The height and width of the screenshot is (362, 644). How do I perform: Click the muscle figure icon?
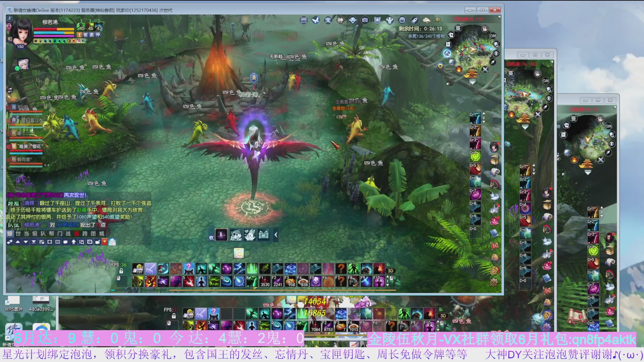pos(389,20)
